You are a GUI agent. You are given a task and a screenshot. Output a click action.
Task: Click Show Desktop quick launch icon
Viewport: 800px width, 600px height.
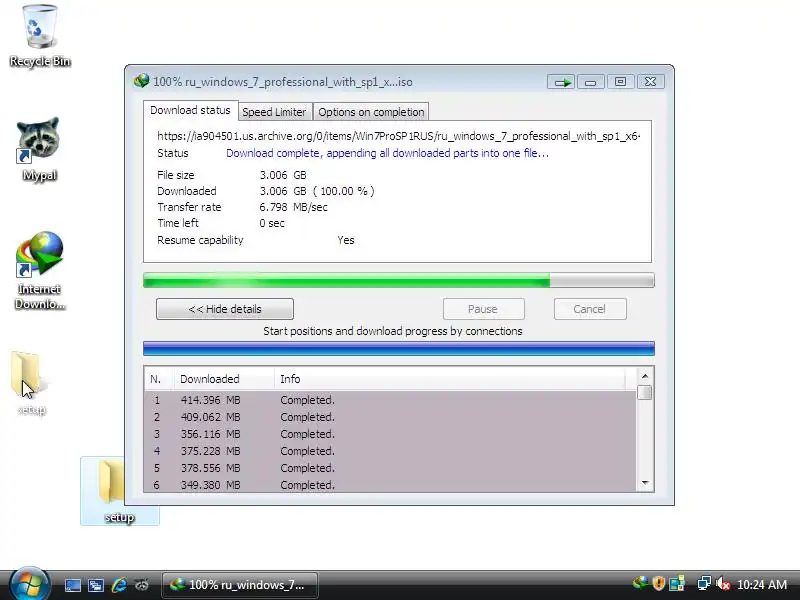click(72, 585)
